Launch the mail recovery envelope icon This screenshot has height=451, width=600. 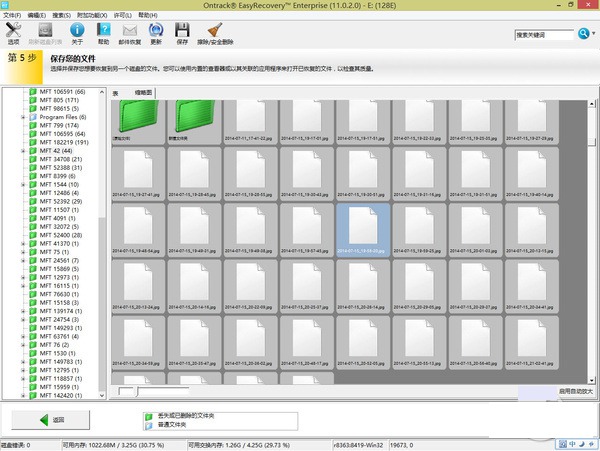(130, 30)
